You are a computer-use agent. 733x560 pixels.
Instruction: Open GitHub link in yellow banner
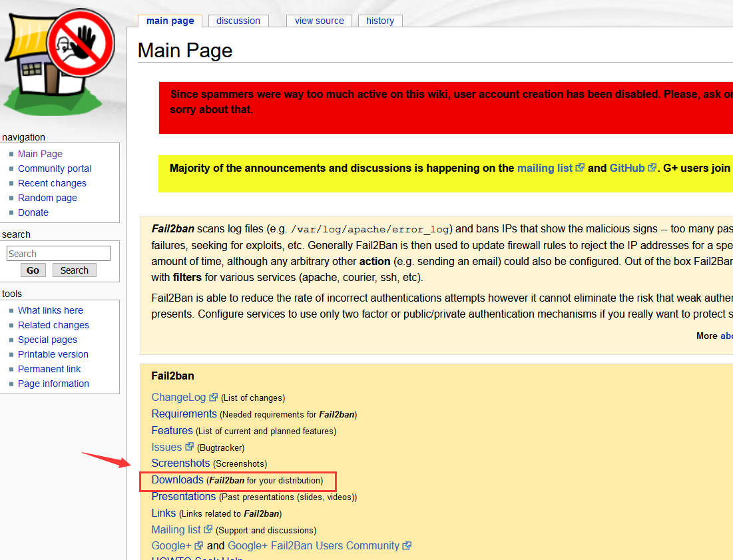[x=627, y=168]
